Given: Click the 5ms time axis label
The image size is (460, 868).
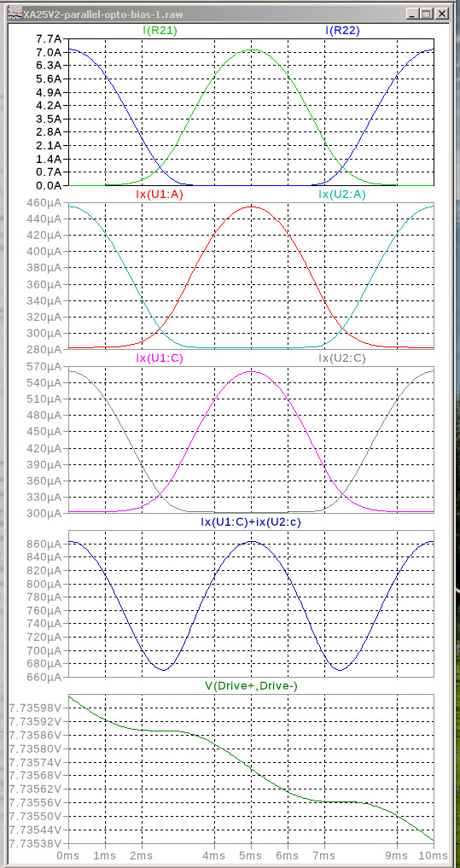Looking at the screenshot, I should 251,856.
